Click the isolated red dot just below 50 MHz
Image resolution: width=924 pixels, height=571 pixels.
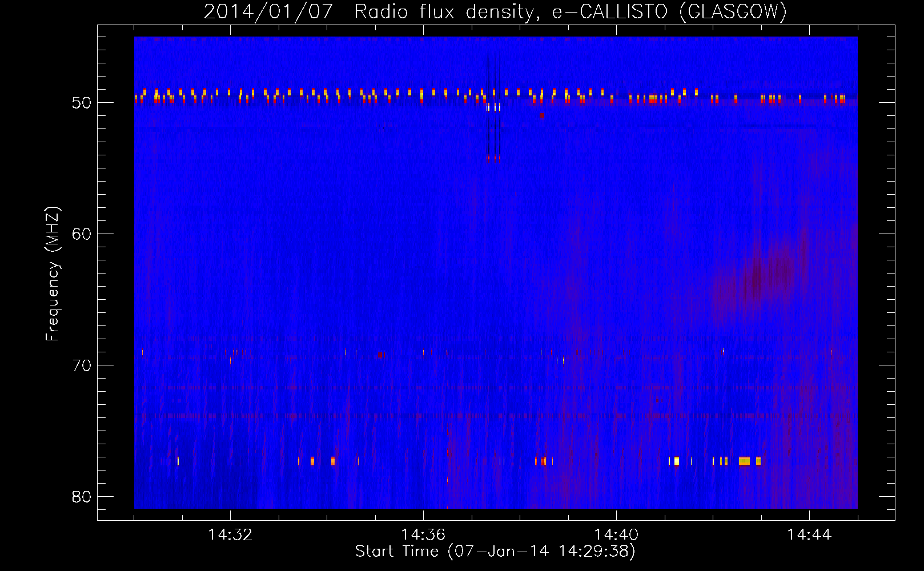pos(542,115)
